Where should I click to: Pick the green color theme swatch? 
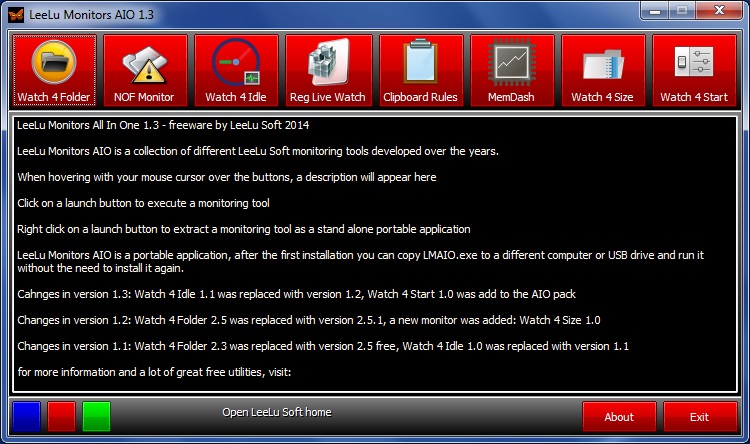click(96, 416)
